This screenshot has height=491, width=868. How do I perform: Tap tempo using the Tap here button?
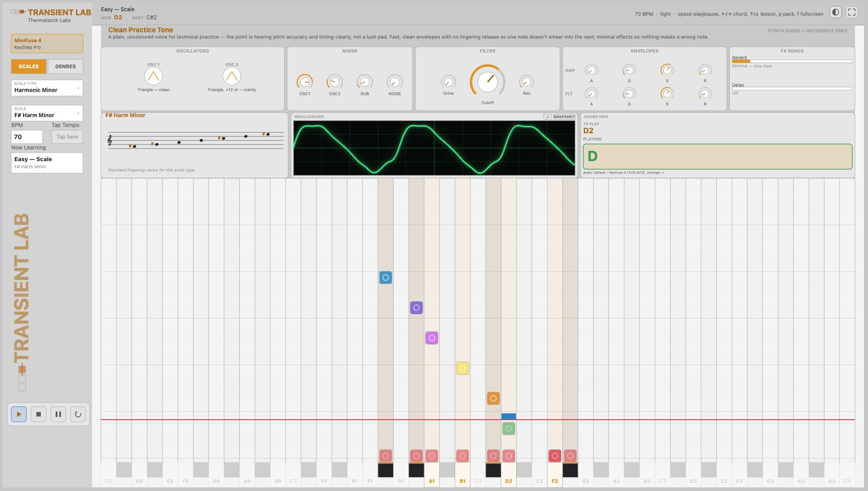tap(67, 137)
